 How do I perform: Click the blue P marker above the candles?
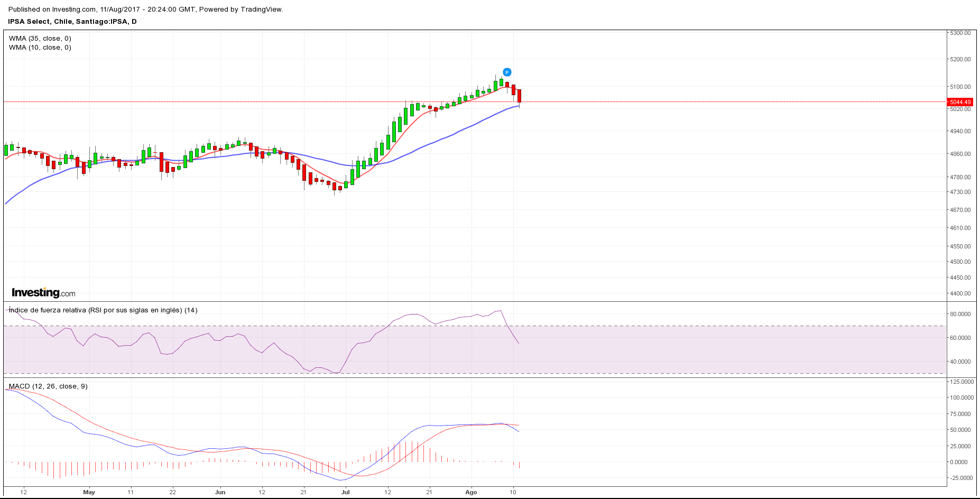click(x=507, y=72)
